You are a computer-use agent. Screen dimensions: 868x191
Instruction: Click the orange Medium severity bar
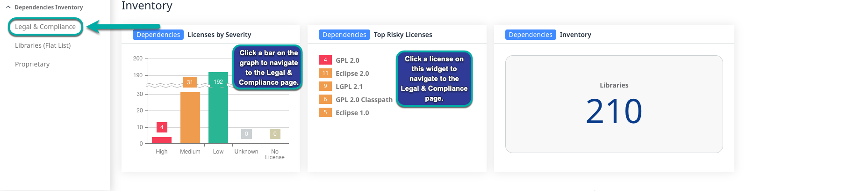click(190, 118)
